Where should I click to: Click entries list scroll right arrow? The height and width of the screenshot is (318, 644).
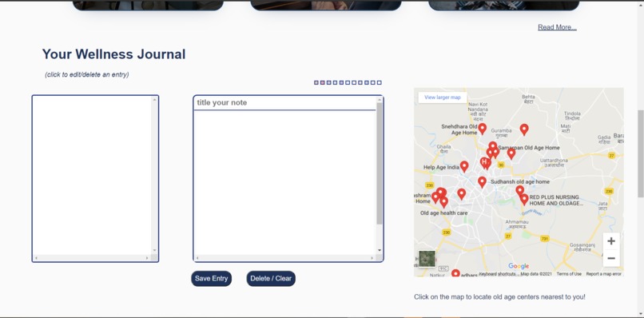click(x=147, y=258)
